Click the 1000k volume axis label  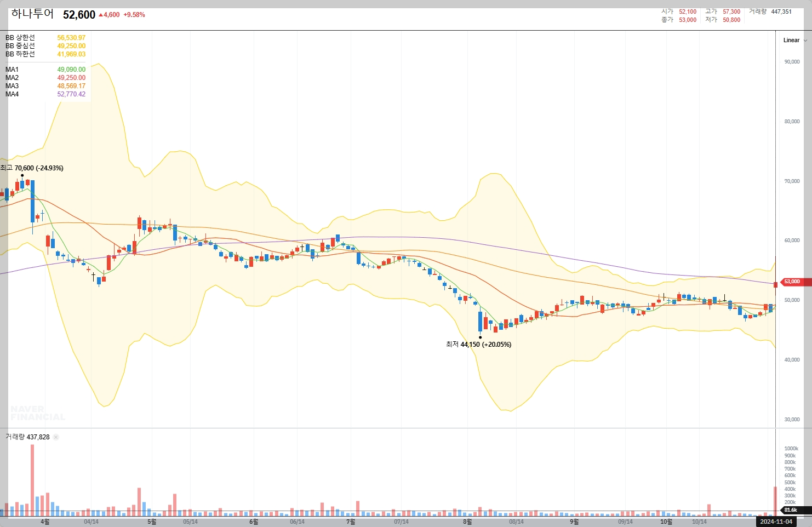coord(791,449)
